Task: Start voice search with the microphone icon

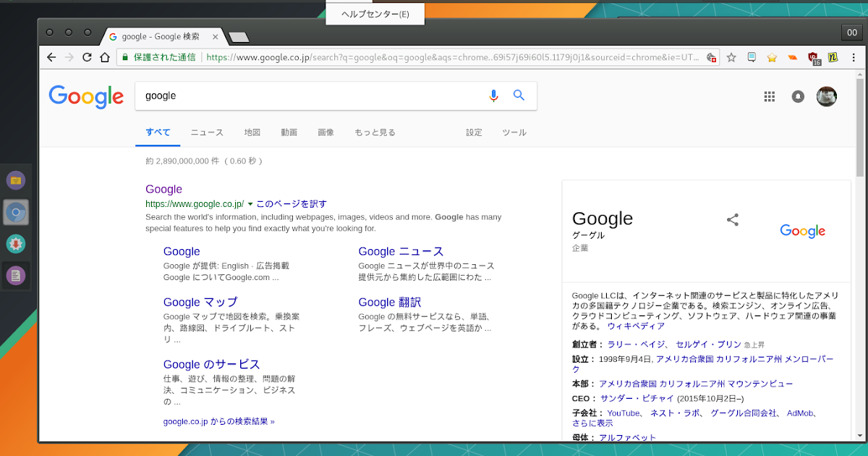Action: pos(494,96)
